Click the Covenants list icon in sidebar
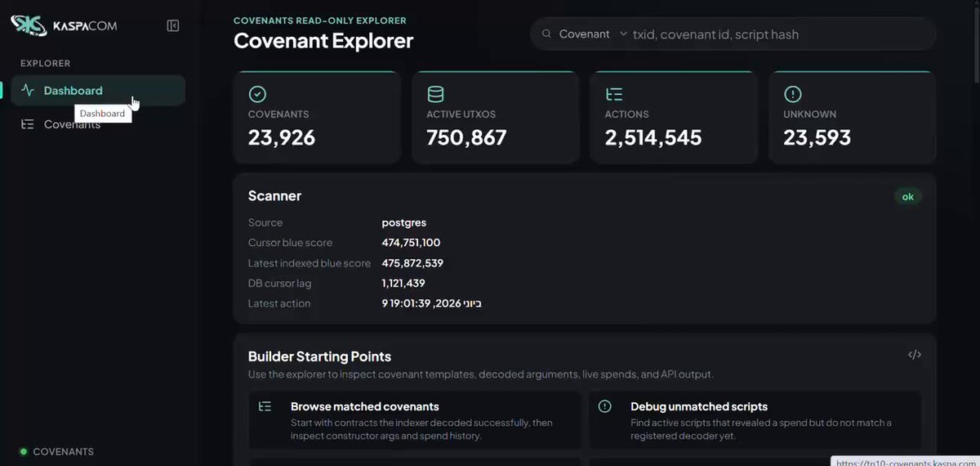Screen dimensions: 980x466 pos(28,124)
